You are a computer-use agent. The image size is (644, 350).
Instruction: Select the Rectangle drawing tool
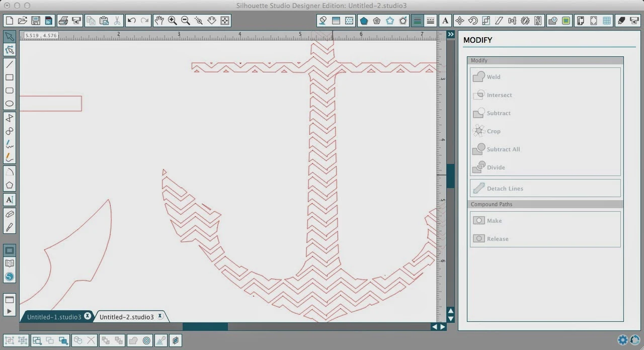tap(9, 77)
